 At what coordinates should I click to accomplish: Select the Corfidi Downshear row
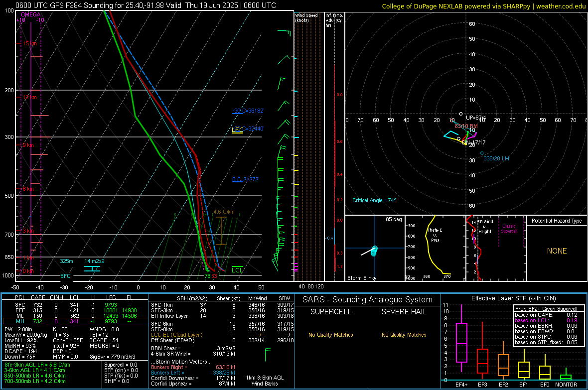tap(193, 378)
